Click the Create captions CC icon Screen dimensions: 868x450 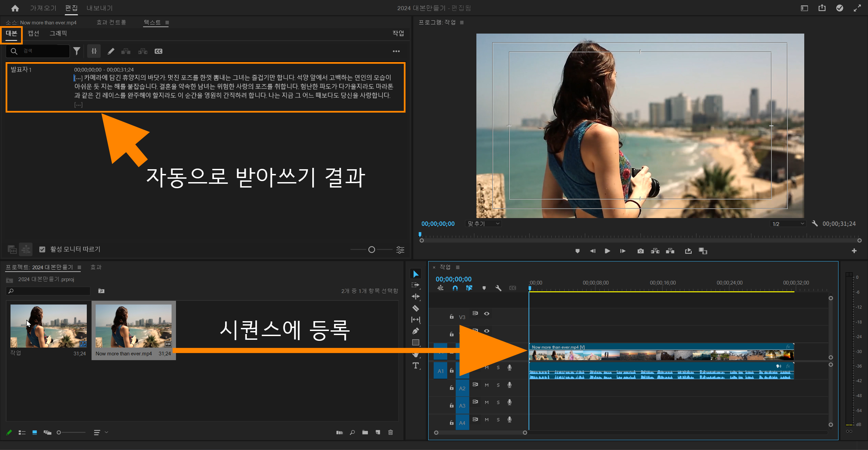(x=158, y=51)
